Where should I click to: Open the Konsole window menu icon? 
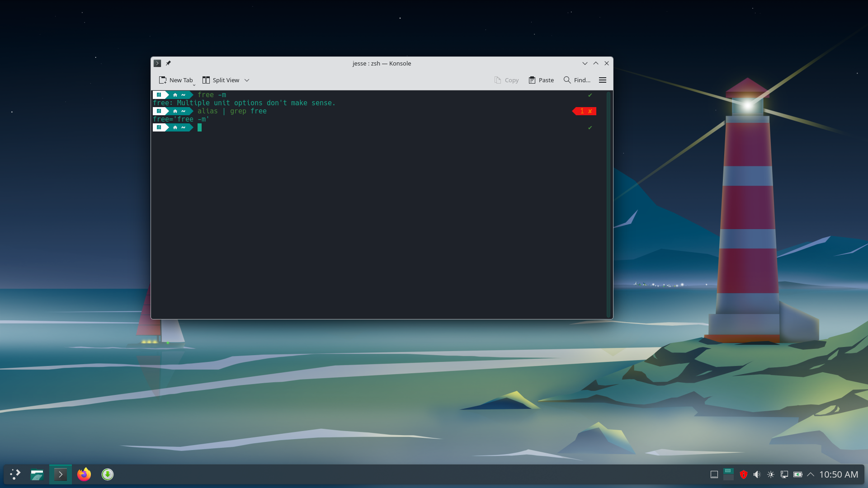coord(157,63)
